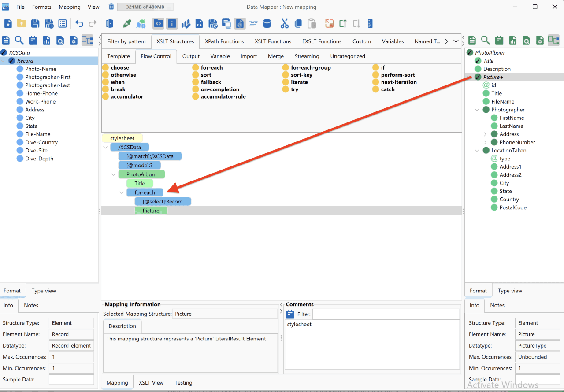This screenshot has width=564, height=392.
Task: Click the floppy-with-gear toolbar icon
Action: (213, 24)
